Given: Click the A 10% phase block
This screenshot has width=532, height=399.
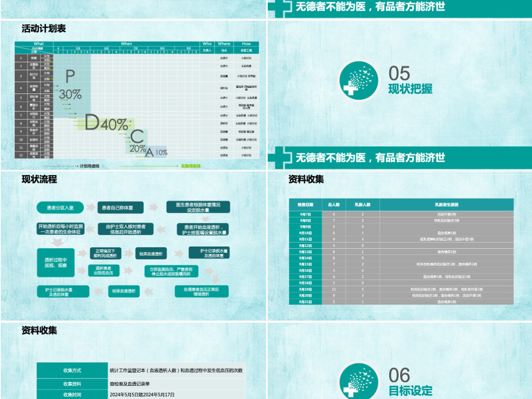Looking at the screenshot, I should 156,152.
